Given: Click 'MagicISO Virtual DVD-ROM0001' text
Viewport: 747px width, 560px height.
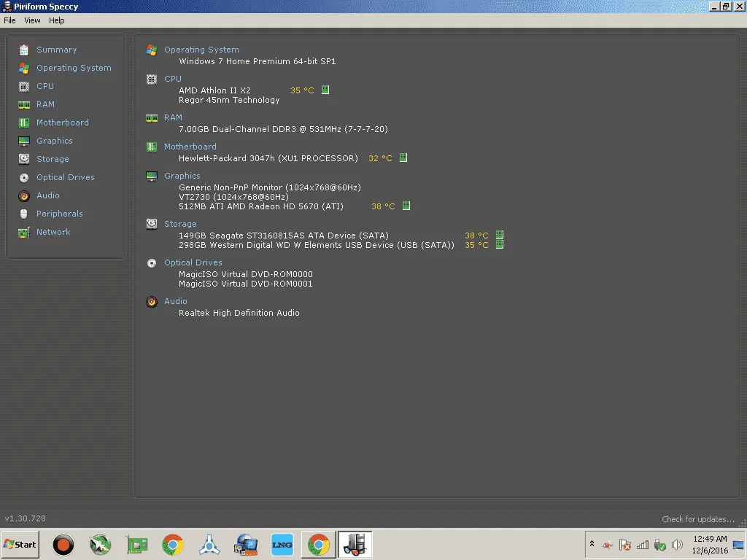Looking at the screenshot, I should tap(245, 284).
